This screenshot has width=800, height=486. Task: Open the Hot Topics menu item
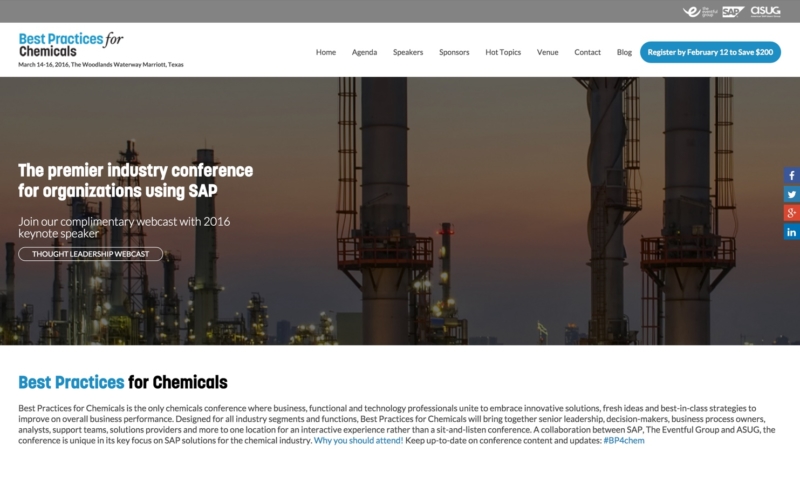click(503, 52)
